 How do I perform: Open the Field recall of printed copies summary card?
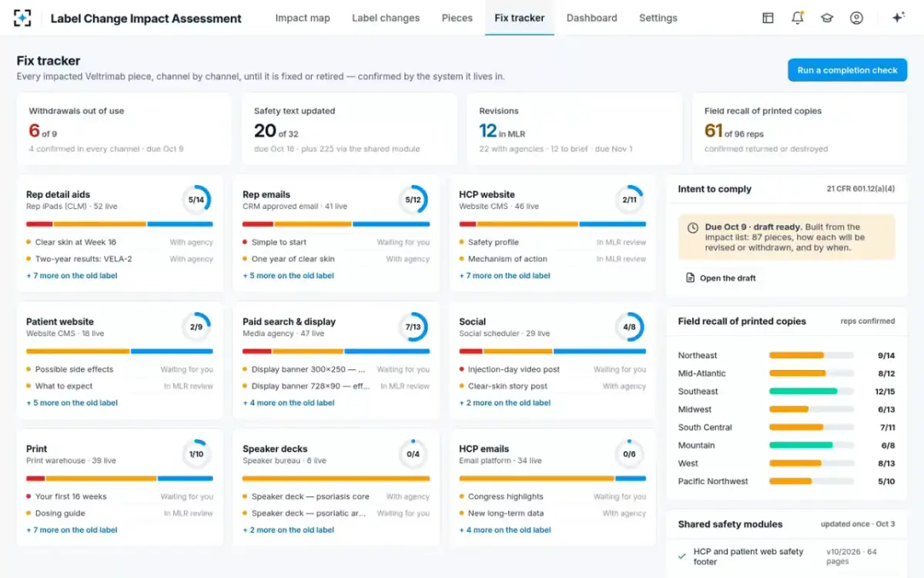(799, 129)
